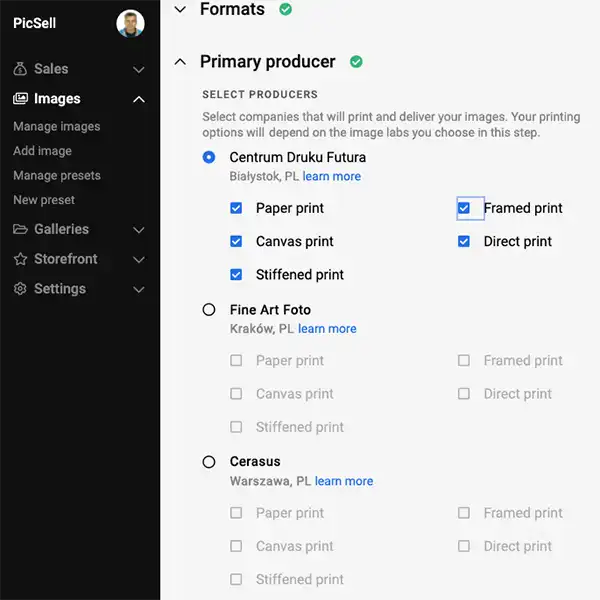Collapse the Images menu chevron
This screenshot has height=600, width=600.
[x=139, y=99]
